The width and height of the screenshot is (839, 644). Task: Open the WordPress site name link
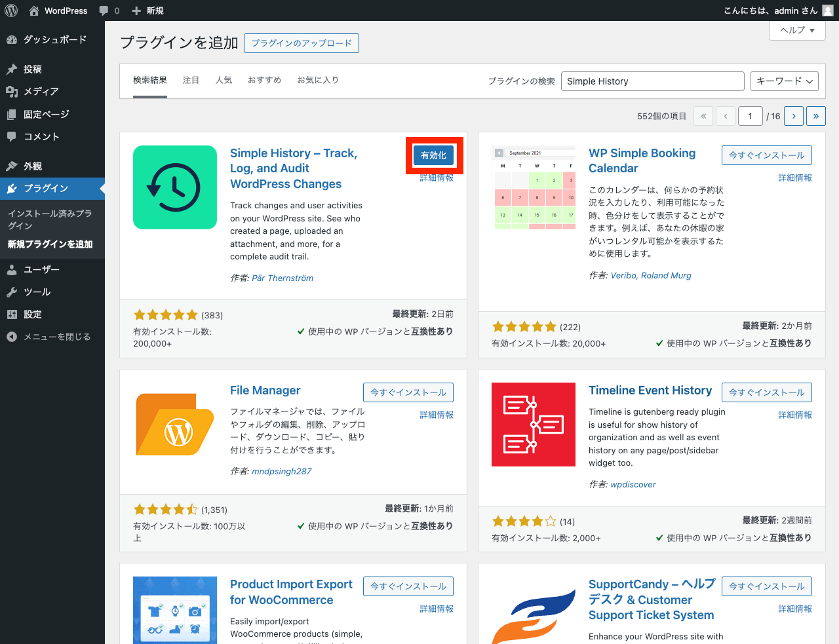pyautogui.click(x=66, y=10)
